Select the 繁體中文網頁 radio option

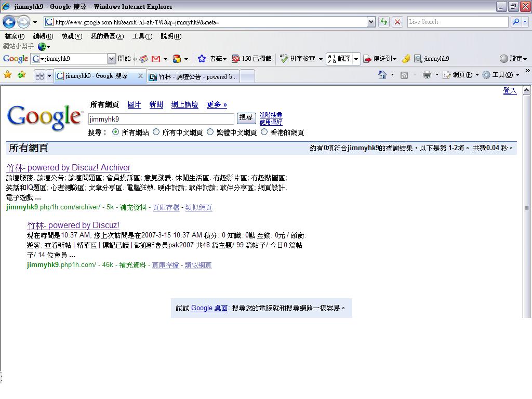pyautogui.click(x=210, y=132)
